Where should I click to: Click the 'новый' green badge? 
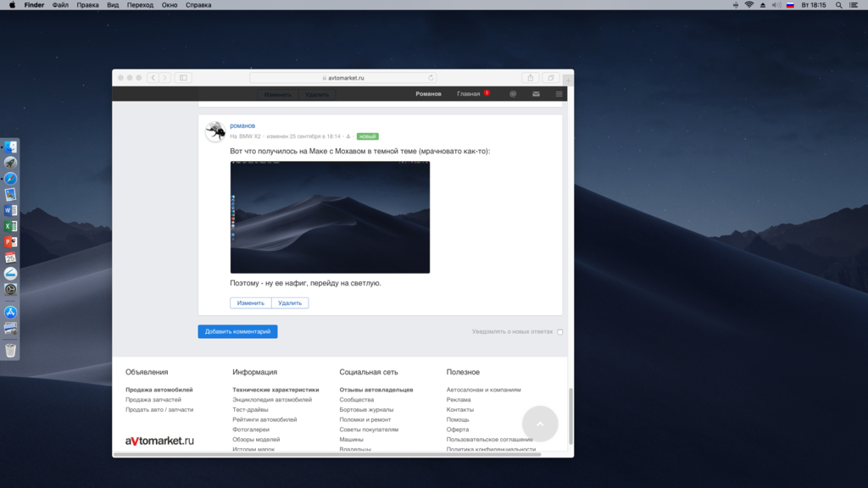click(368, 136)
